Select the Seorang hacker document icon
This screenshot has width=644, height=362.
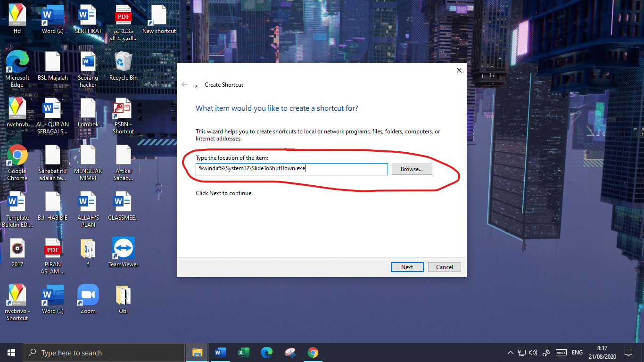pos(88,69)
